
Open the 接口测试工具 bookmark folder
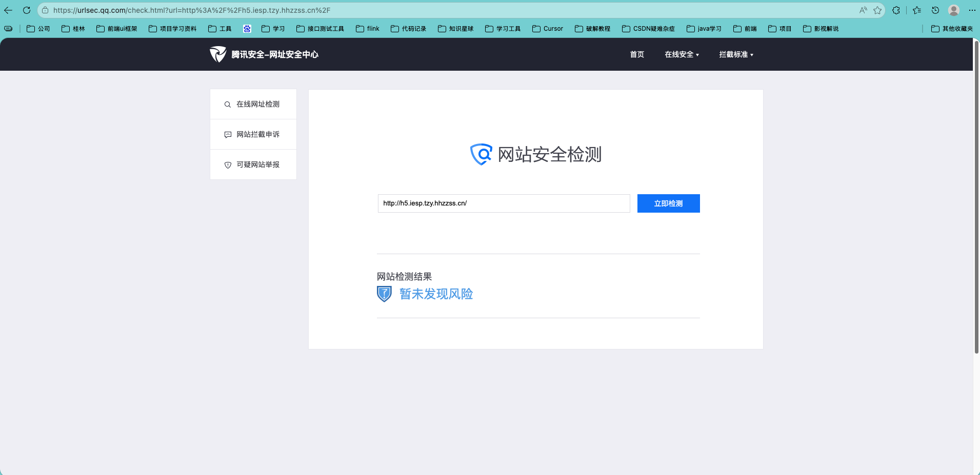[321, 29]
